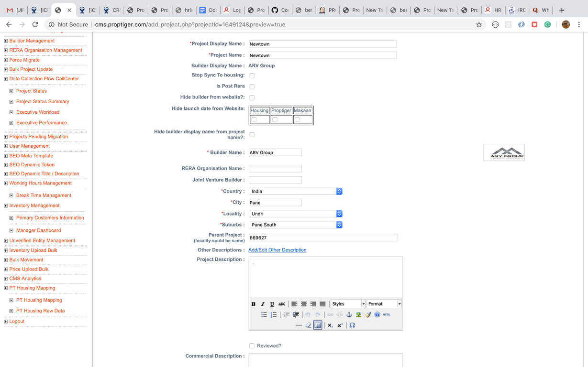The image size is (588, 367).
Task: Open a new Chrome tab
Action: (x=562, y=10)
